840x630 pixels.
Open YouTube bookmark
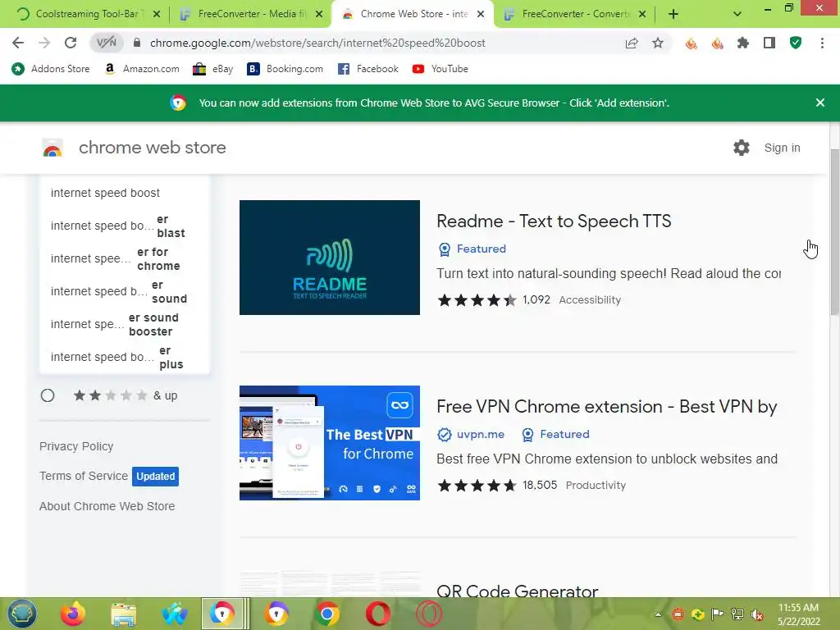441,69
